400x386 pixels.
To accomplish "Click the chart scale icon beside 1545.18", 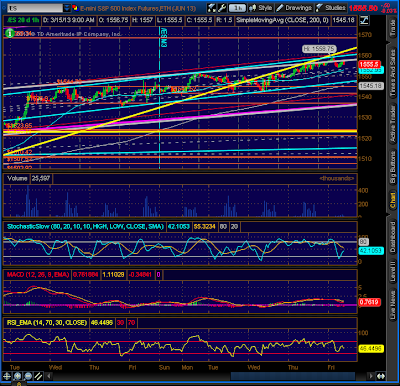I will pyautogui.click(x=364, y=20).
